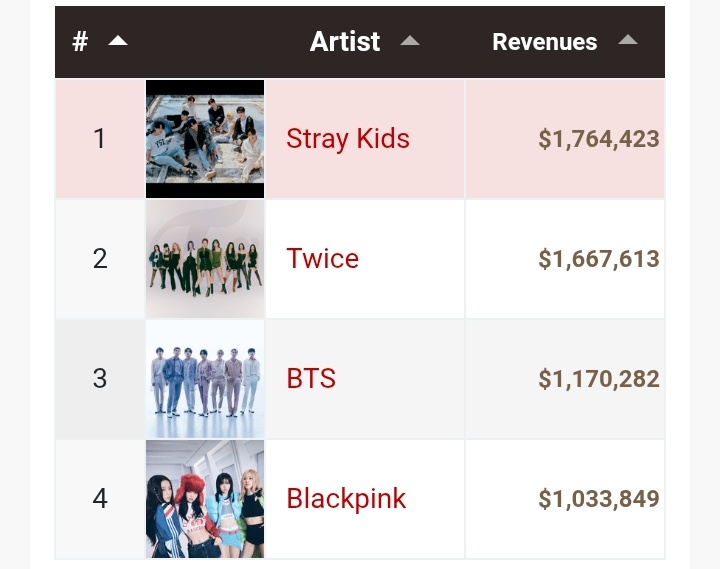Click the Artist column sort arrow
The width and height of the screenshot is (720, 569).
[410, 41]
